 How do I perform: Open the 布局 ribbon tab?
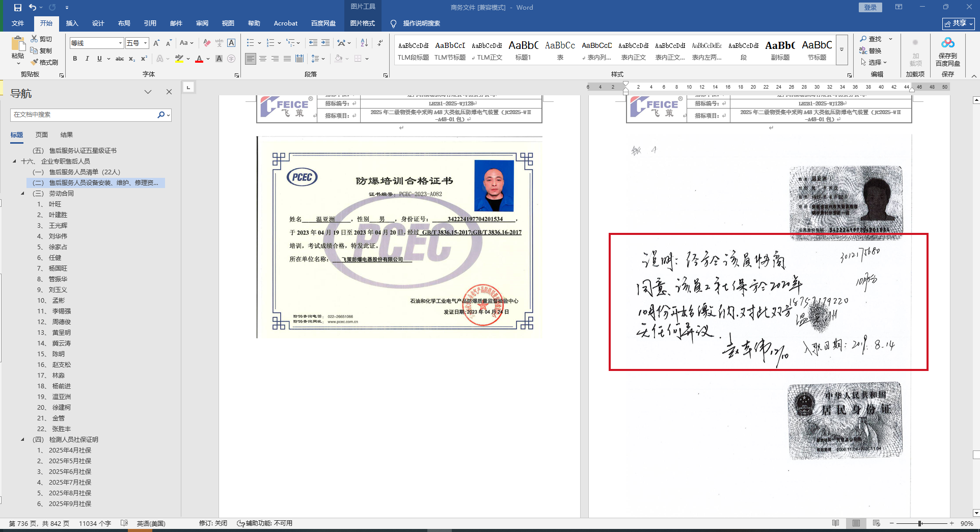click(x=124, y=23)
